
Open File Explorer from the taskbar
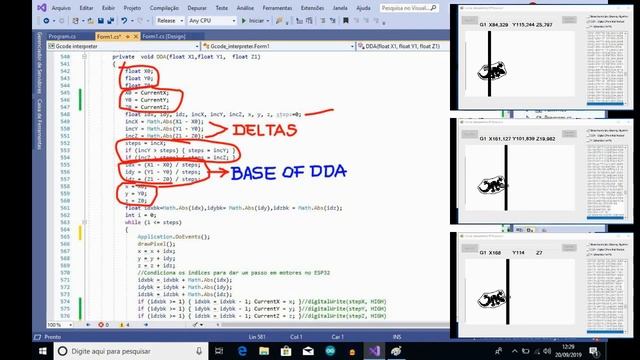264,351
